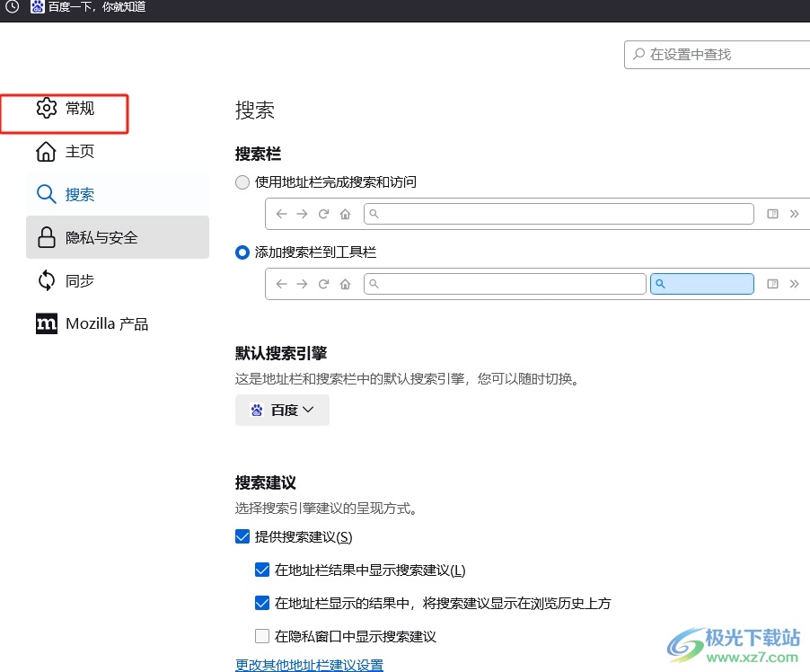Viewport: 810px width, 672px height.
Task: Click the Mozilla 产品 logo icon
Action: 47,323
